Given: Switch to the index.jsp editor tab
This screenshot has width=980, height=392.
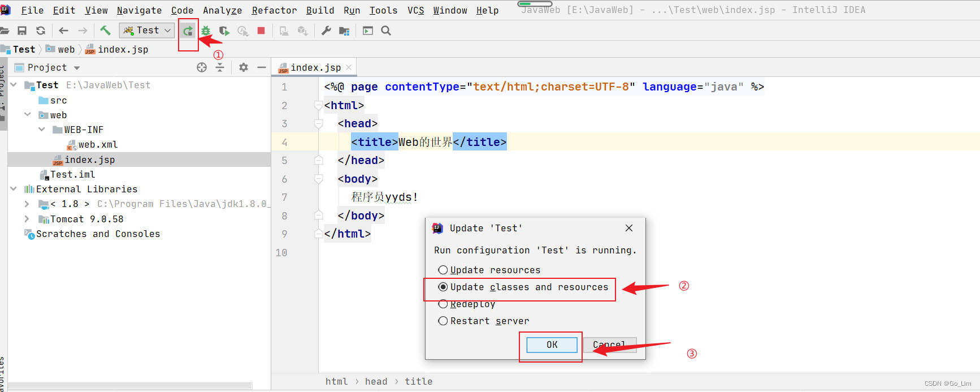Looking at the screenshot, I should (x=315, y=67).
